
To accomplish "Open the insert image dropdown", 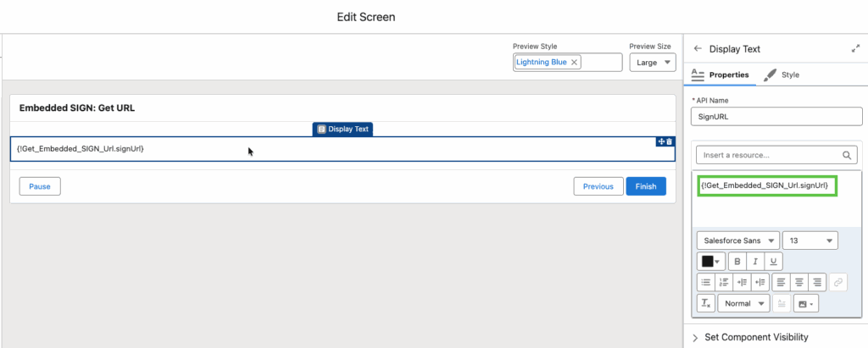I will [806, 303].
